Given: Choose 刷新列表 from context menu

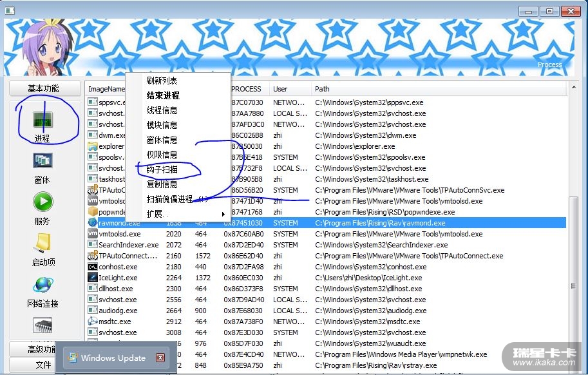Looking at the screenshot, I should point(162,81).
